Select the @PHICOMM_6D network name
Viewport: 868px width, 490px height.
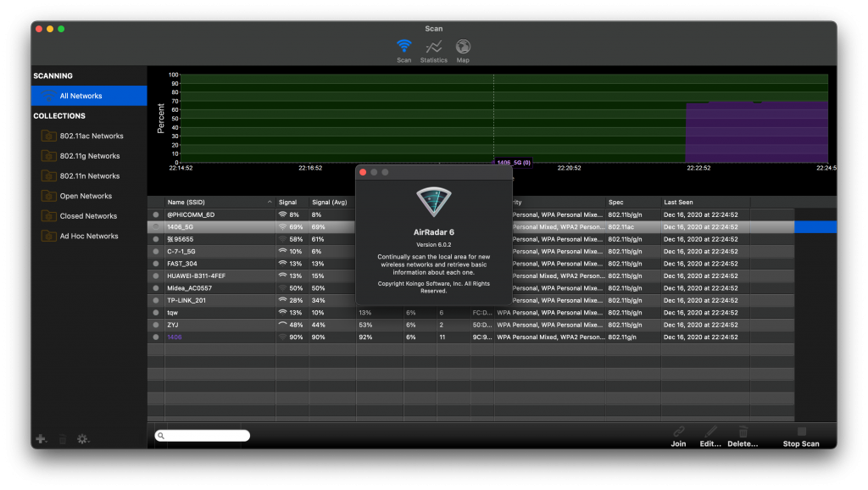coord(191,214)
